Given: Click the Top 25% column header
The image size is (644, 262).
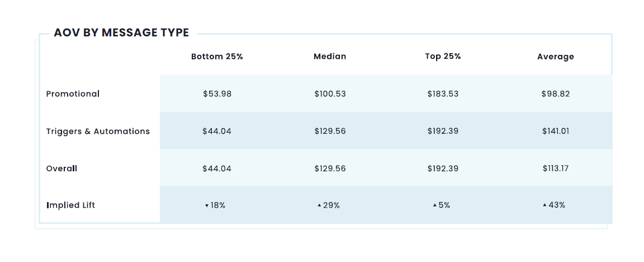Looking at the screenshot, I should pyautogui.click(x=443, y=57).
